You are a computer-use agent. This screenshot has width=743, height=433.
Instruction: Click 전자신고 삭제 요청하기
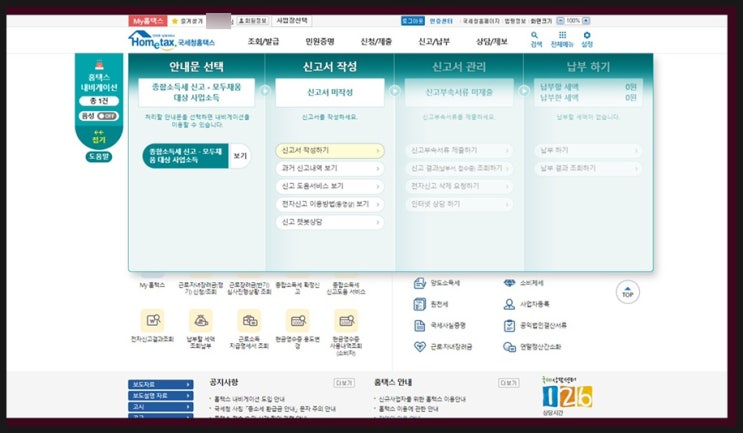[x=459, y=186]
